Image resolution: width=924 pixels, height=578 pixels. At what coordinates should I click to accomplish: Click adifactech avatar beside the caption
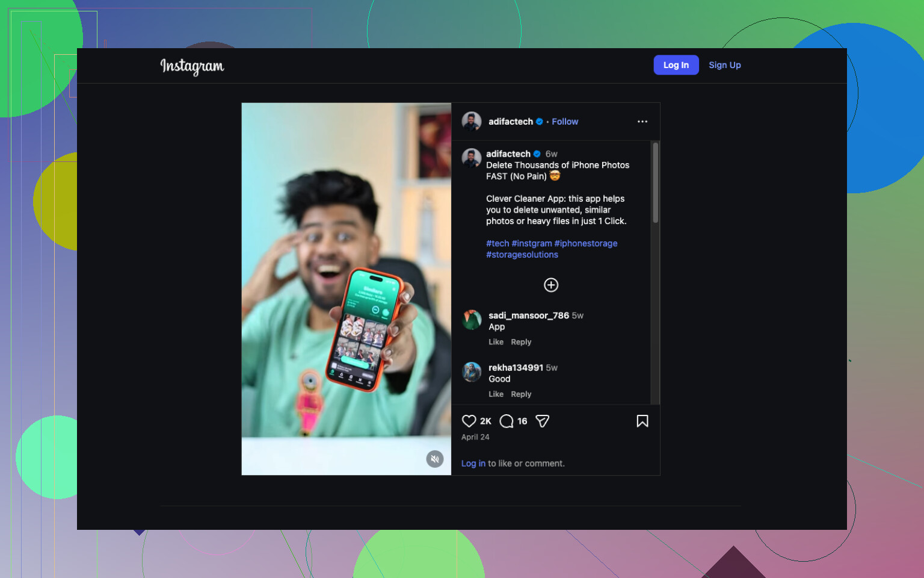point(472,158)
